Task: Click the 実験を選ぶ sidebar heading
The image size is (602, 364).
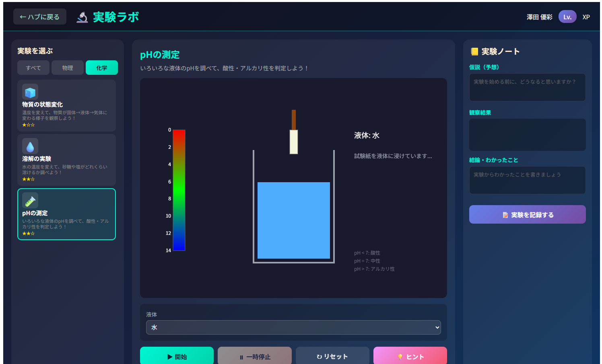Action: (x=35, y=51)
